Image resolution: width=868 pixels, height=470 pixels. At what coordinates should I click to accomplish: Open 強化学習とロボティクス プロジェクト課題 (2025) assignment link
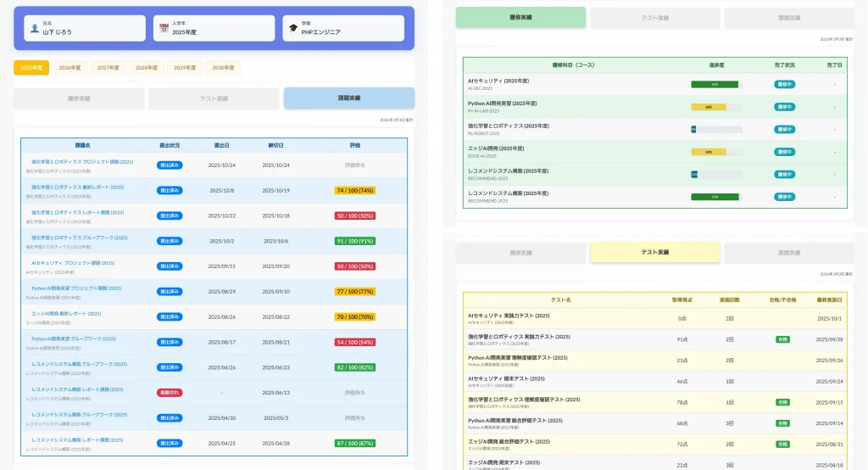(82, 161)
